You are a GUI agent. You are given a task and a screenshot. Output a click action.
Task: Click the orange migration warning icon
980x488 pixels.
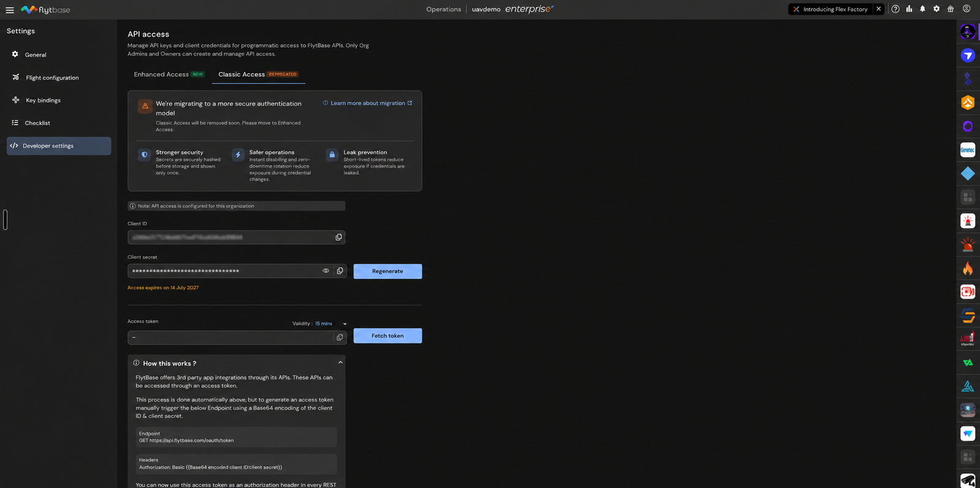145,106
